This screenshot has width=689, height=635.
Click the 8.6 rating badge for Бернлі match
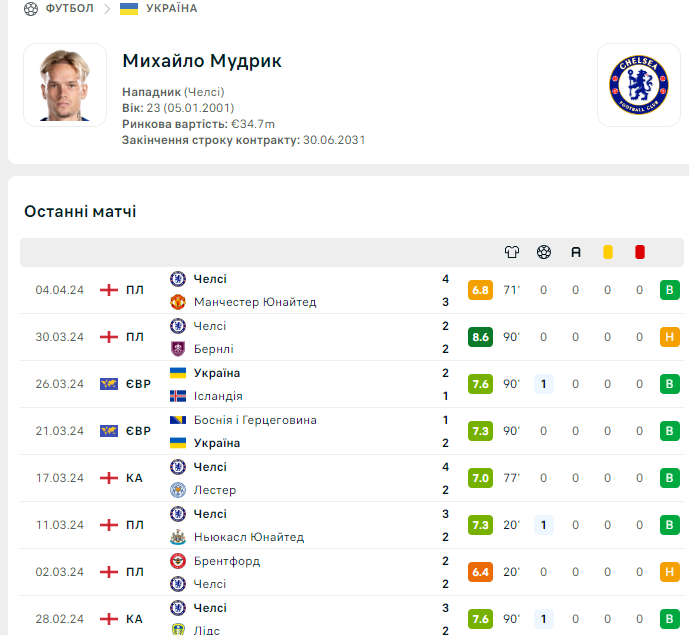[x=480, y=337]
